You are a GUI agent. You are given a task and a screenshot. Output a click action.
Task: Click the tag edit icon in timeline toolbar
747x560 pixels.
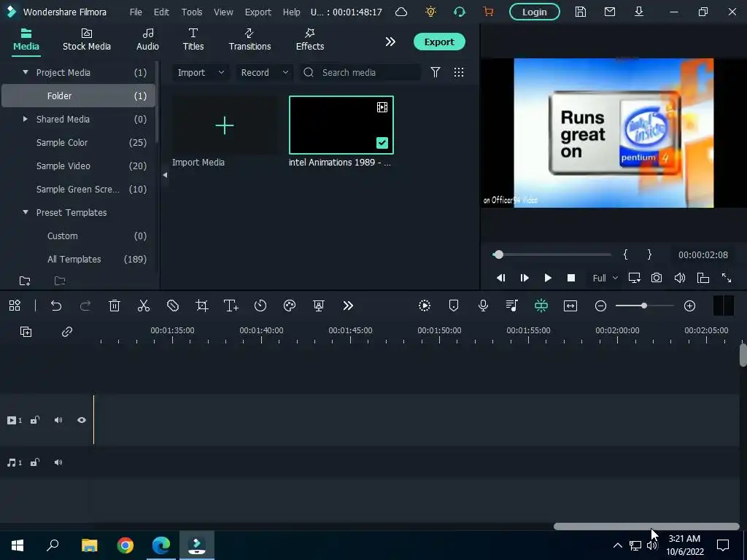coord(173,306)
